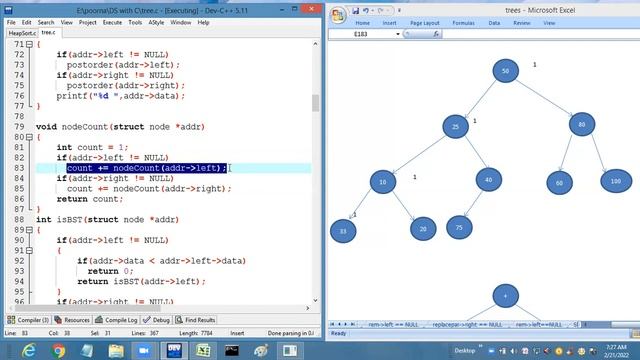Expand the Excel Name Box dropdown
Screen dimensions: 640x360
point(398,34)
